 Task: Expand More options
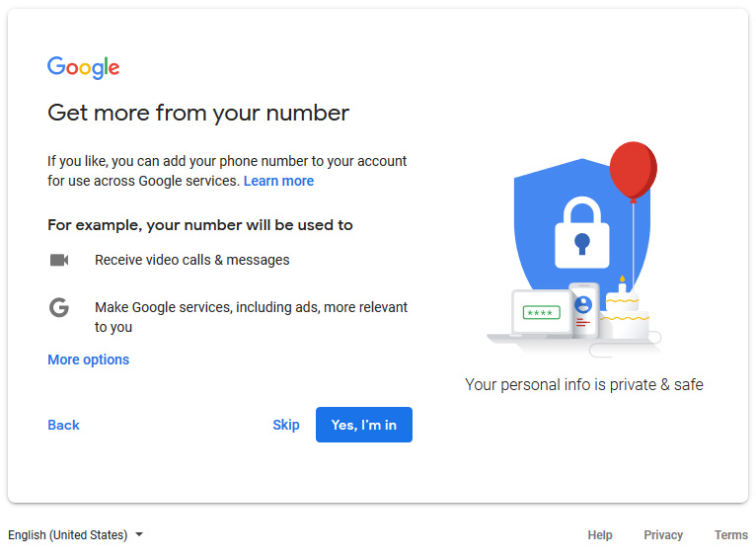coord(88,360)
